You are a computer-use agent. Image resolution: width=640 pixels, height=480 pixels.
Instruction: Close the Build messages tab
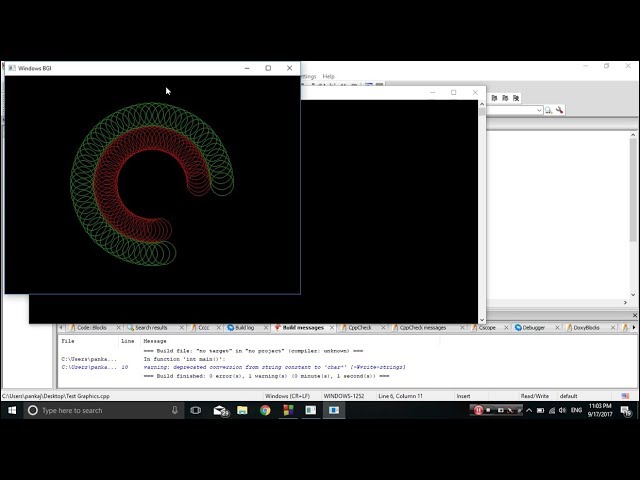tap(332, 327)
